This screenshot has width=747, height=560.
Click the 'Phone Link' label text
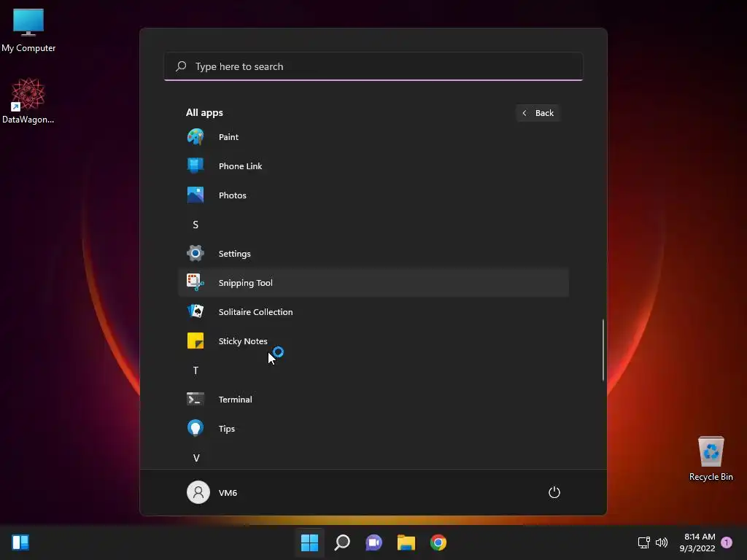[x=240, y=166]
